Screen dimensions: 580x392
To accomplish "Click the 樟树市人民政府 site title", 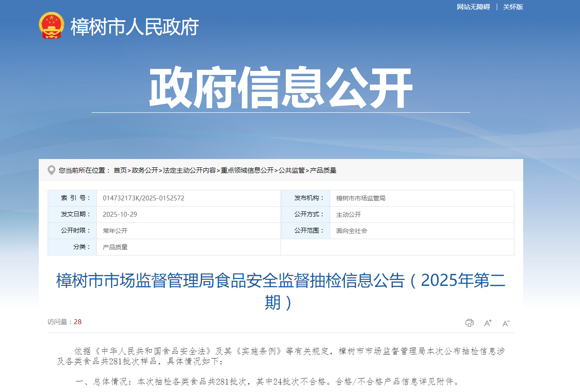I will (x=135, y=27).
